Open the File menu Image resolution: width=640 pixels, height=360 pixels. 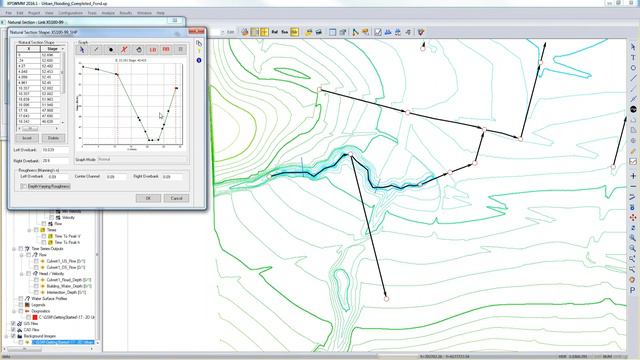pos(9,13)
